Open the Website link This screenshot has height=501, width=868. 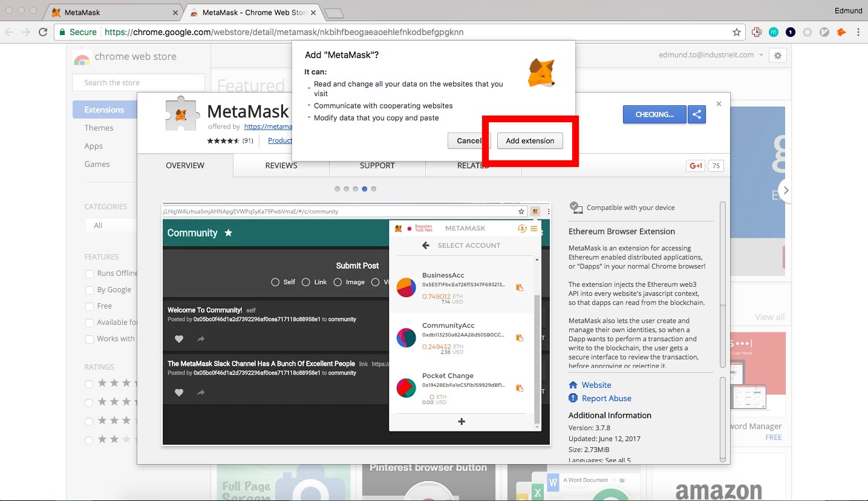(x=596, y=385)
